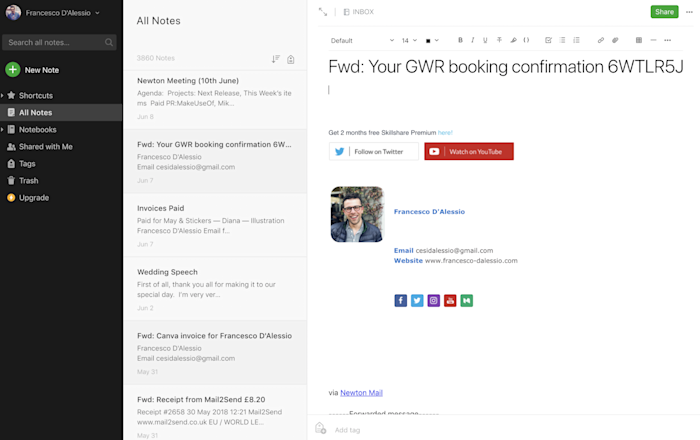Click the tag icon beside Add tag
The height and width of the screenshot is (440, 700).
pyautogui.click(x=321, y=428)
